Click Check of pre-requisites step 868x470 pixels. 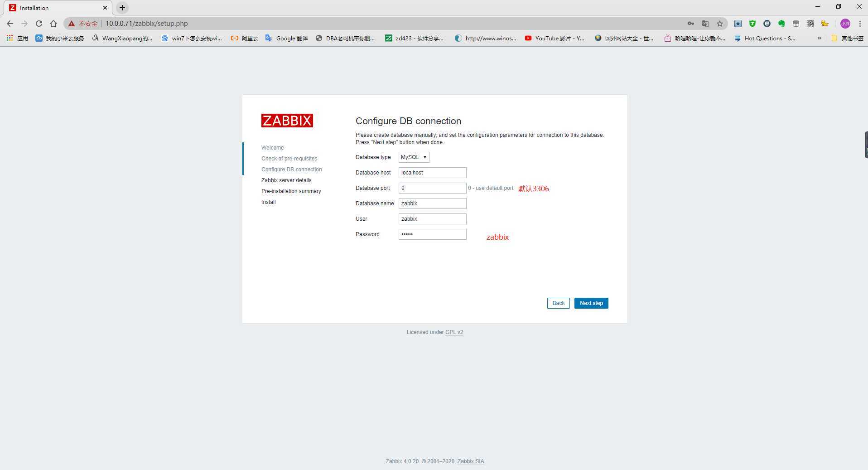point(289,159)
